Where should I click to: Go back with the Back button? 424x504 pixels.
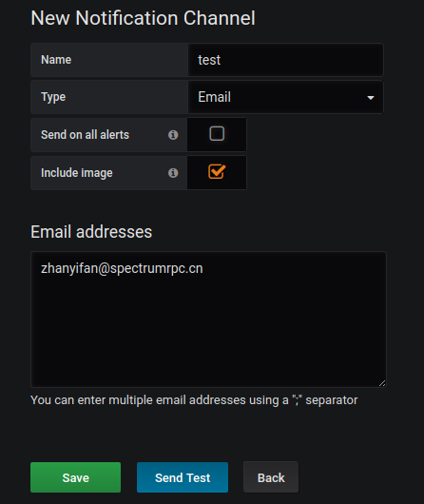pyautogui.click(x=271, y=477)
